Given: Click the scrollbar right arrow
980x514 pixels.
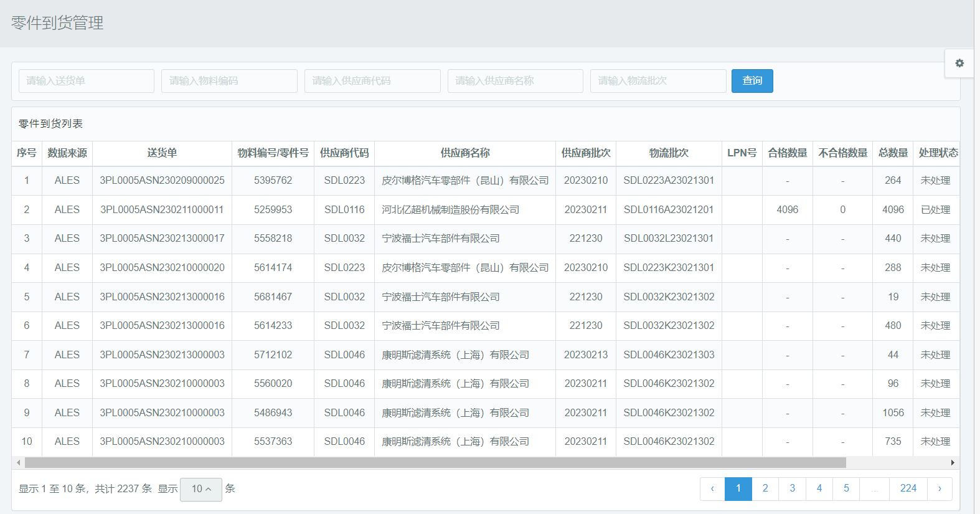Looking at the screenshot, I should coord(953,463).
